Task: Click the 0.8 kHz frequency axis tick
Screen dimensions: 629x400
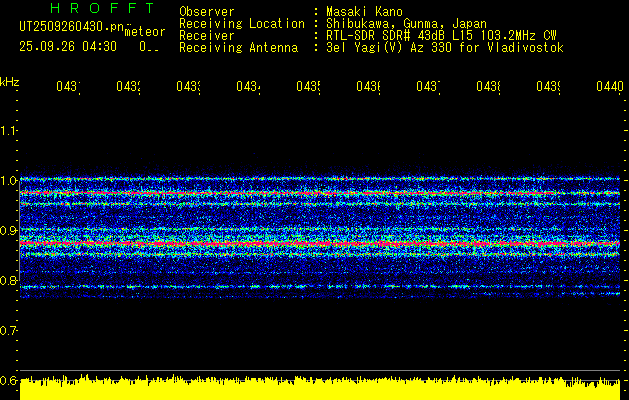Action: pos(10,280)
